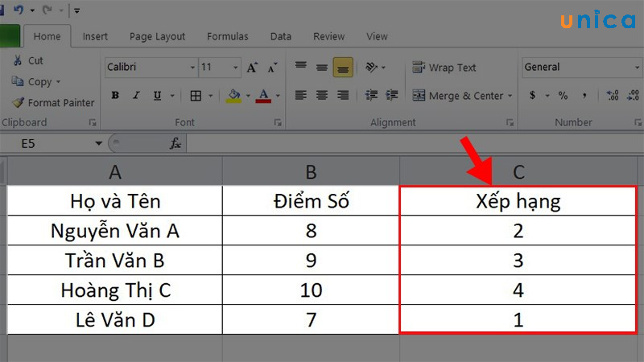The image size is (644, 362).
Task: Select column C header
Action: coord(518,171)
